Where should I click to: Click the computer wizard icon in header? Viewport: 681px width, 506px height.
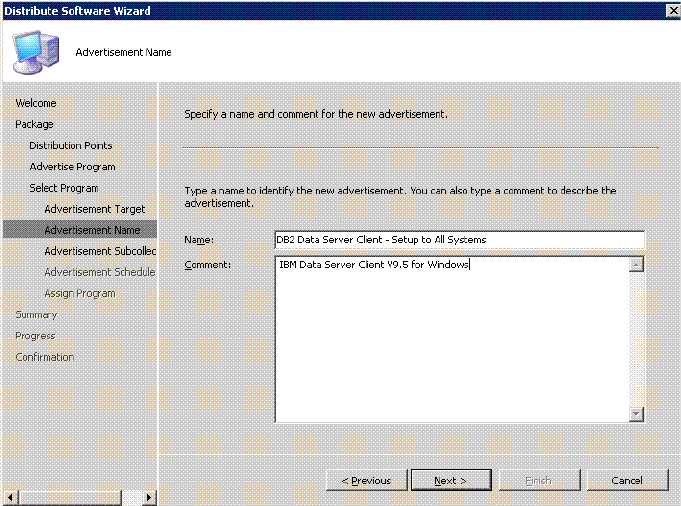[x=36, y=52]
